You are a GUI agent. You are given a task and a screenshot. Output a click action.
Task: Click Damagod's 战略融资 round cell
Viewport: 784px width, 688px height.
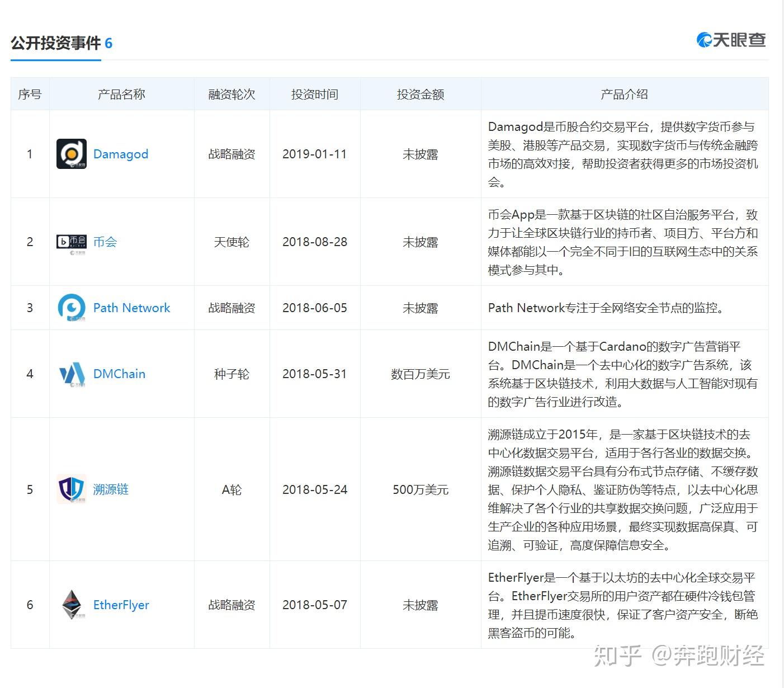click(x=232, y=154)
